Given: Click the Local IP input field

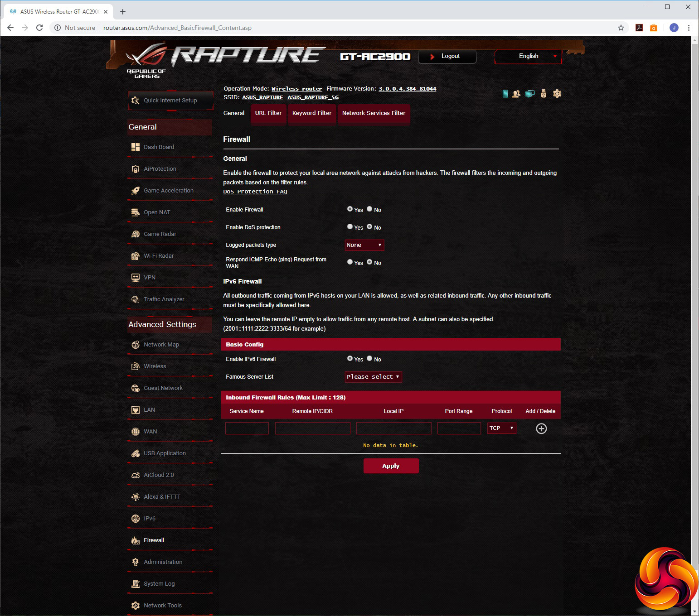Looking at the screenshot, I should tap(394, 428).
